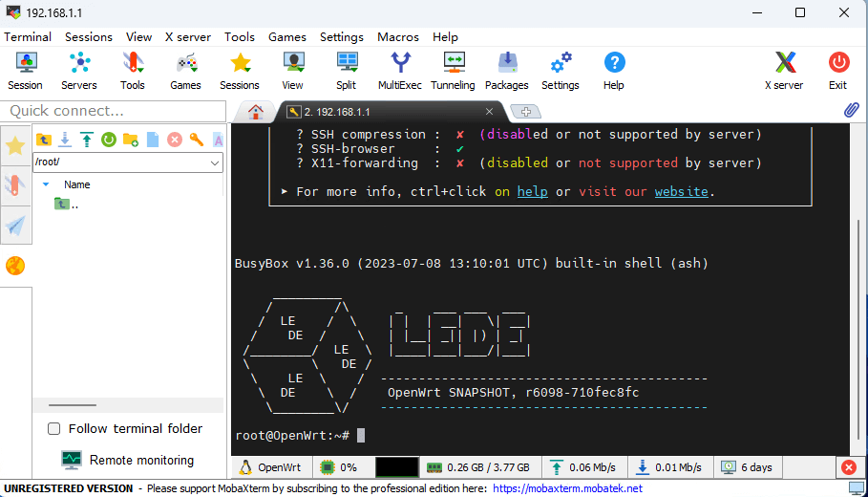Open the Help menu
The height and width of the screenshot is (497, 868).
click(x=445, y=37)
